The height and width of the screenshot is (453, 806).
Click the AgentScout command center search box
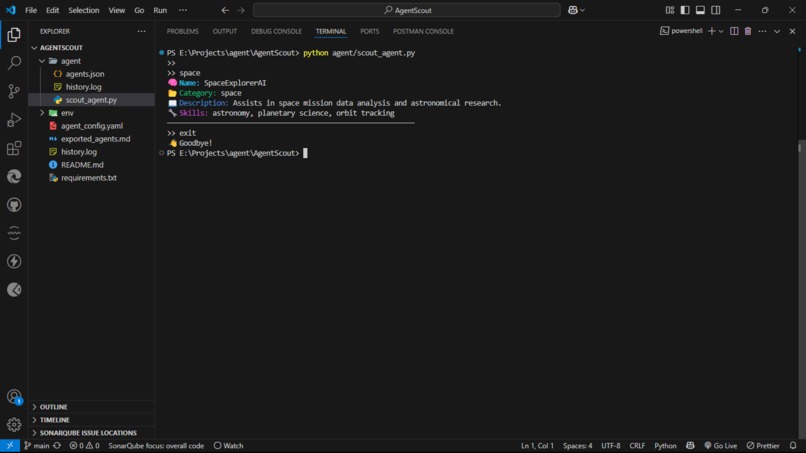407,10
